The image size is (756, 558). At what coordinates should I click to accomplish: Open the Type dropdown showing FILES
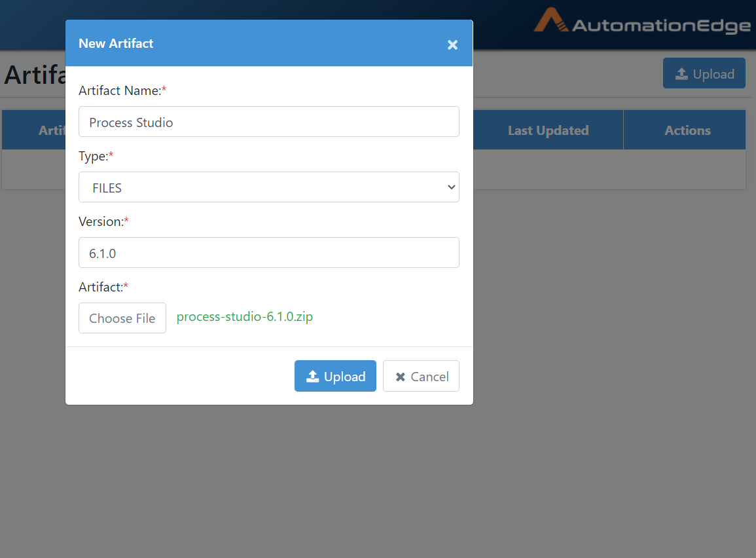click(x=268, y=187)
